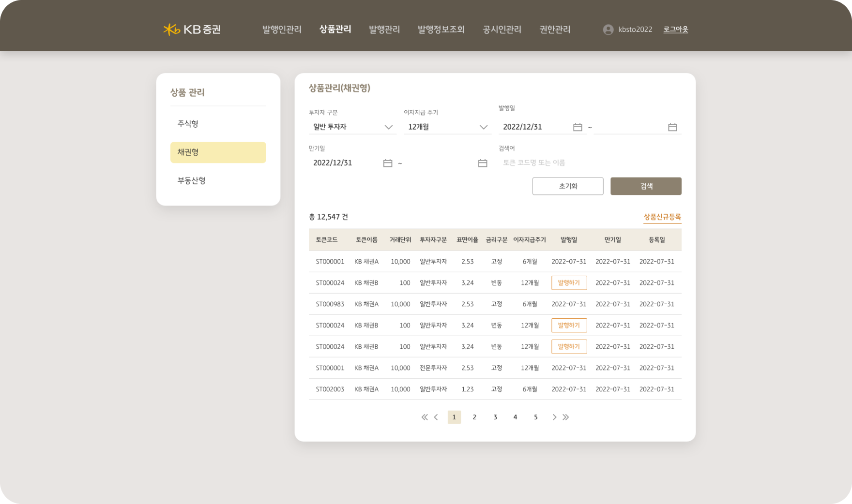Click the 초기화 reset button
Image resolution: width=852 pixels, height=504 pixels.
pos(568,186)
